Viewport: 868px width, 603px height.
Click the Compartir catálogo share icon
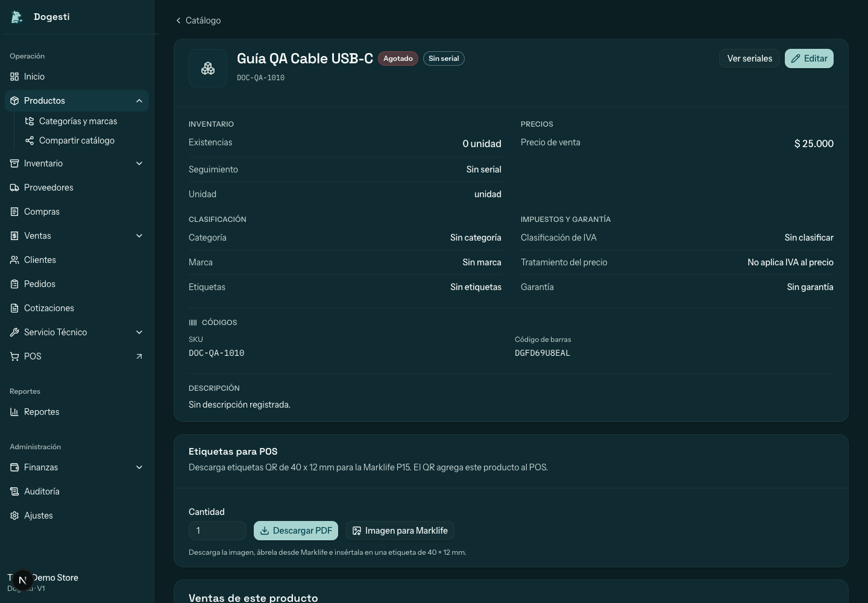(x=30, y=140)
